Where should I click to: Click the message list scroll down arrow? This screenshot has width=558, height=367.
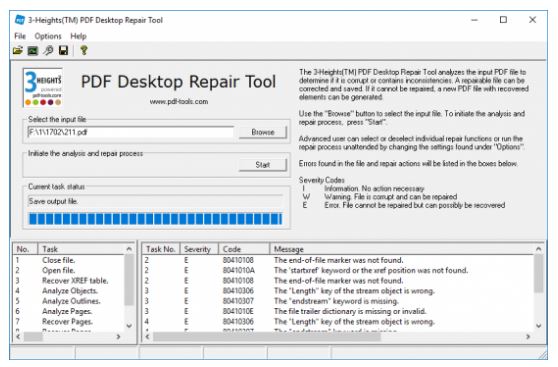(x=538, y=325)
